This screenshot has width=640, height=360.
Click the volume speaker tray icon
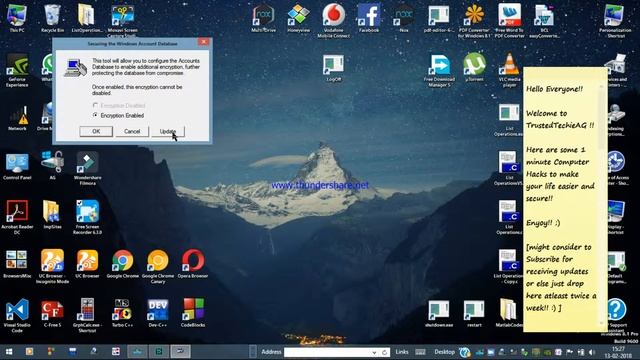(592, 352)
